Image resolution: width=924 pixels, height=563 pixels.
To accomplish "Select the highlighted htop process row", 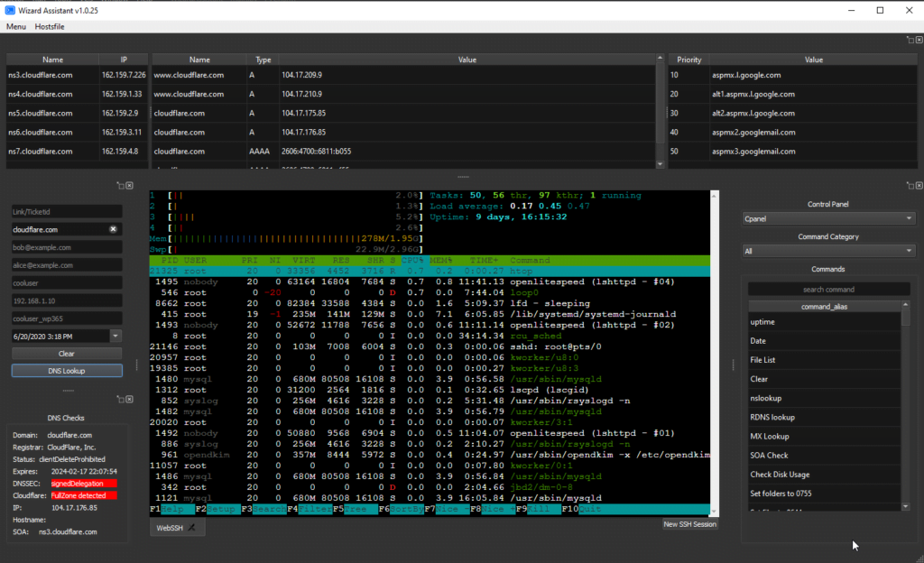I will [x=430, y=271].
